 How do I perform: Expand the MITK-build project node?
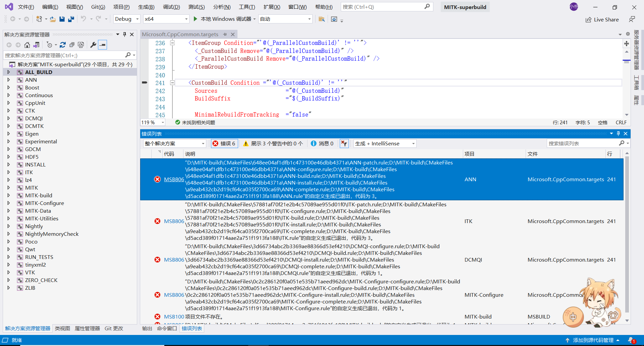click(9, 195)
